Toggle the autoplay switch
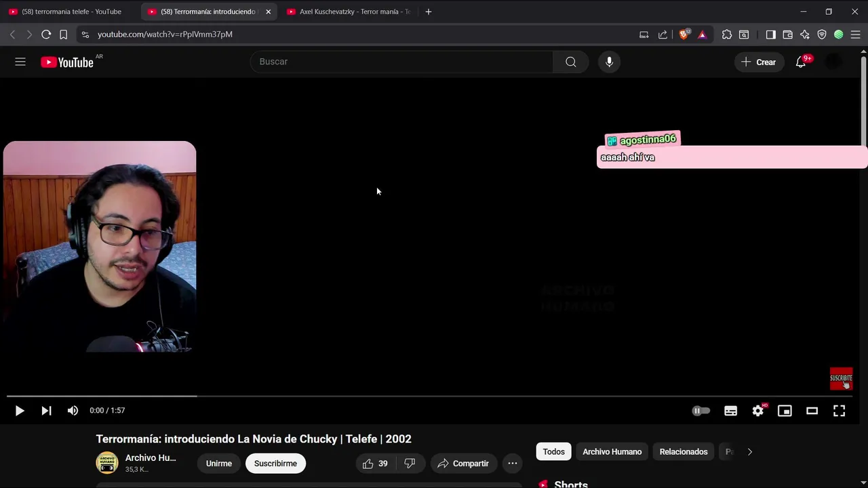 tap(701, 411)
